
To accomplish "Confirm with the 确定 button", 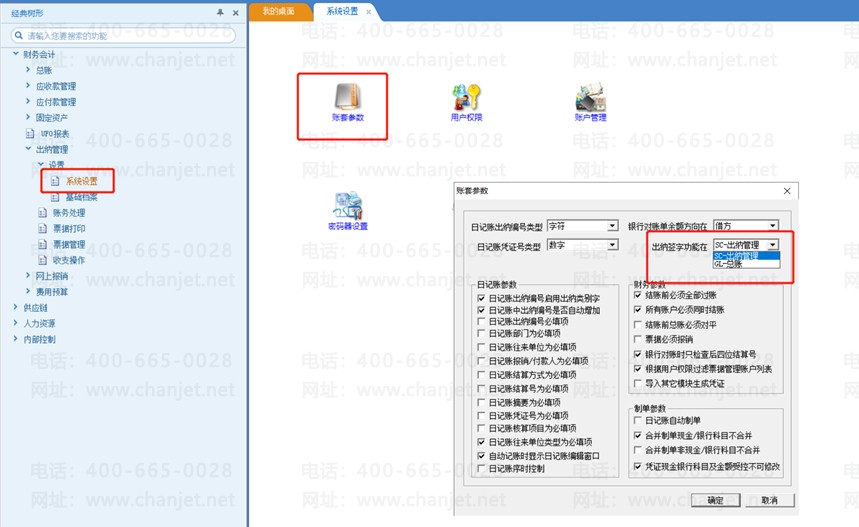I will click(715, 500).
